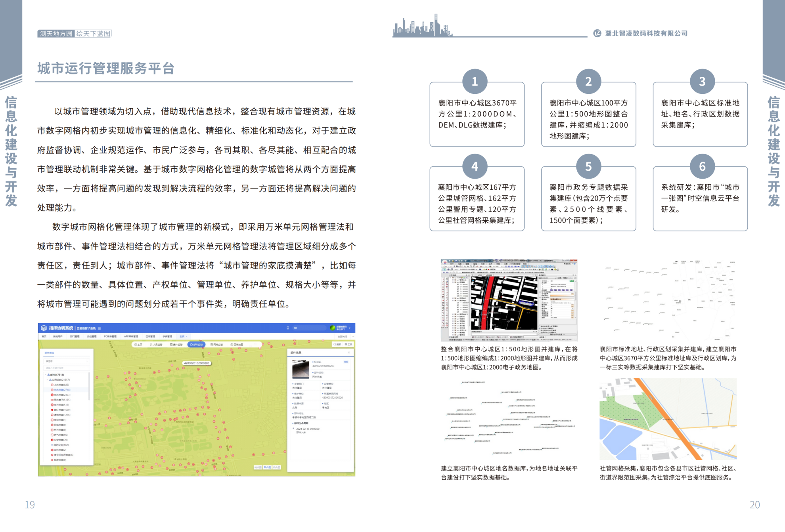Close the active 主页 tab
The height and width of the screenshot is (532, 785).
pos(187,336)
